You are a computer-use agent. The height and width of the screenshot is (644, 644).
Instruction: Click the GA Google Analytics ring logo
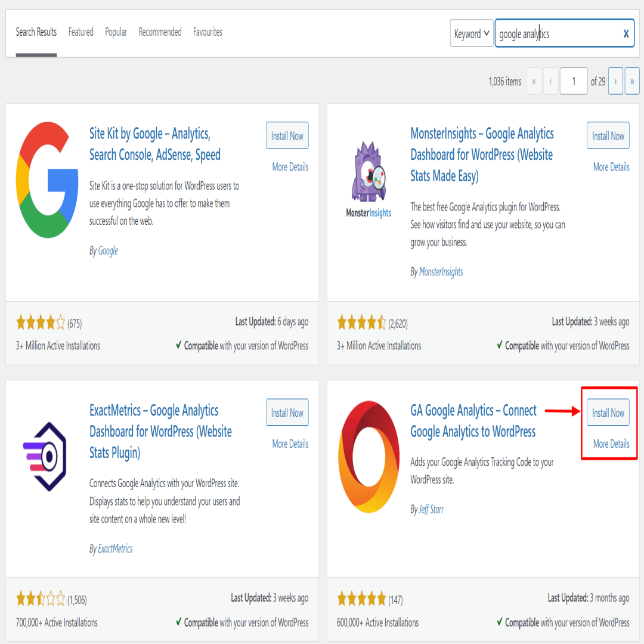pos(369,457)
